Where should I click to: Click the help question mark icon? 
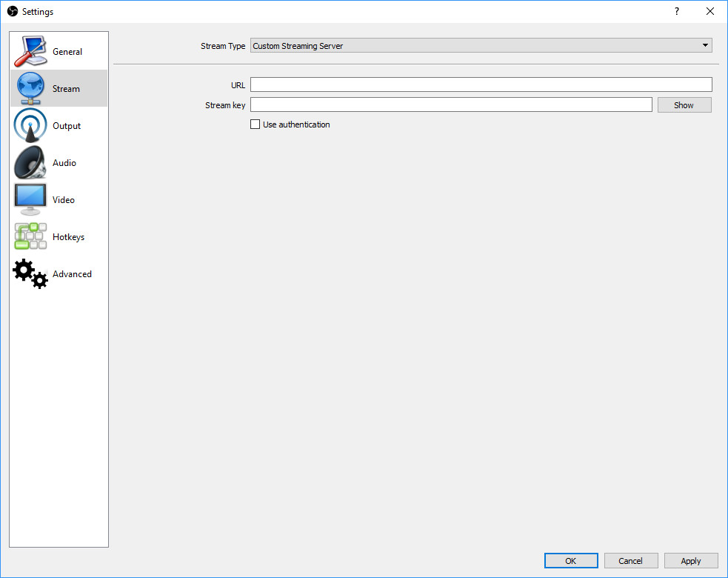pos(677,11)
